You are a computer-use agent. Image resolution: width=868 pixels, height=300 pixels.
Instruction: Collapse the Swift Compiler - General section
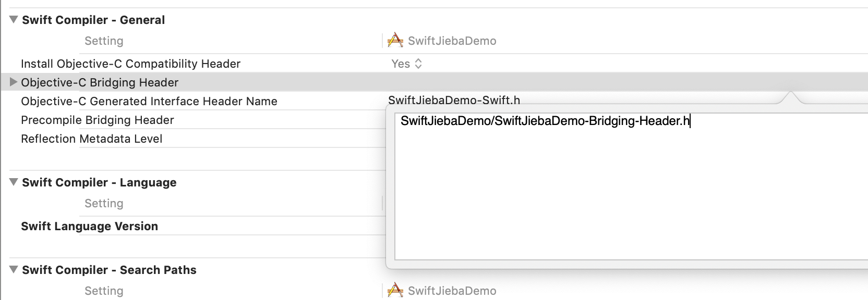[x=14, y=20]
